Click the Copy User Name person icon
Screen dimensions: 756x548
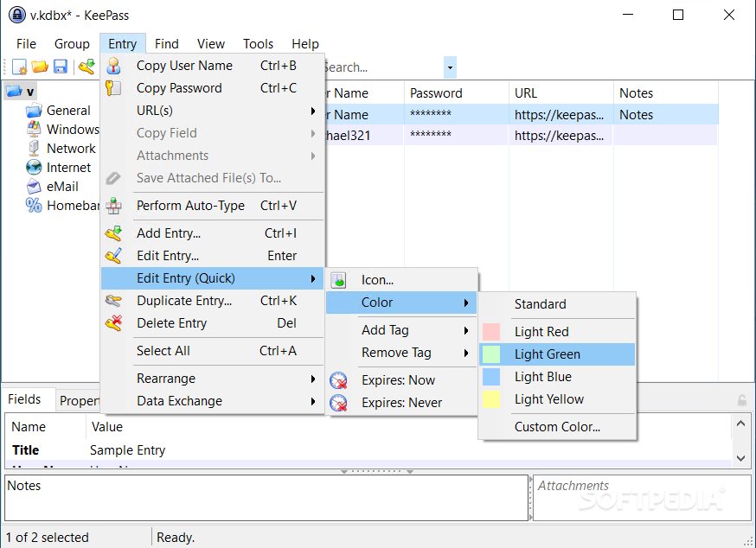[x=114, y=66]
